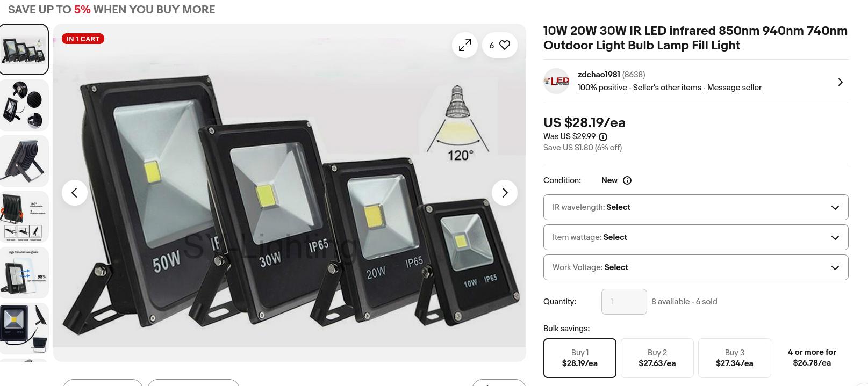
Task: Show previous image with left arrow
Action: (75, 193)
